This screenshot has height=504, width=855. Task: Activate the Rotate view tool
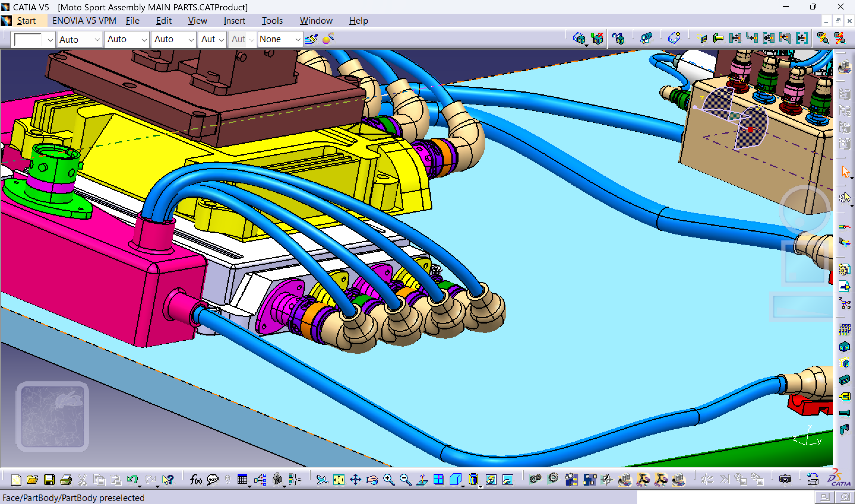pyautogui.click(x=372, y=480)
